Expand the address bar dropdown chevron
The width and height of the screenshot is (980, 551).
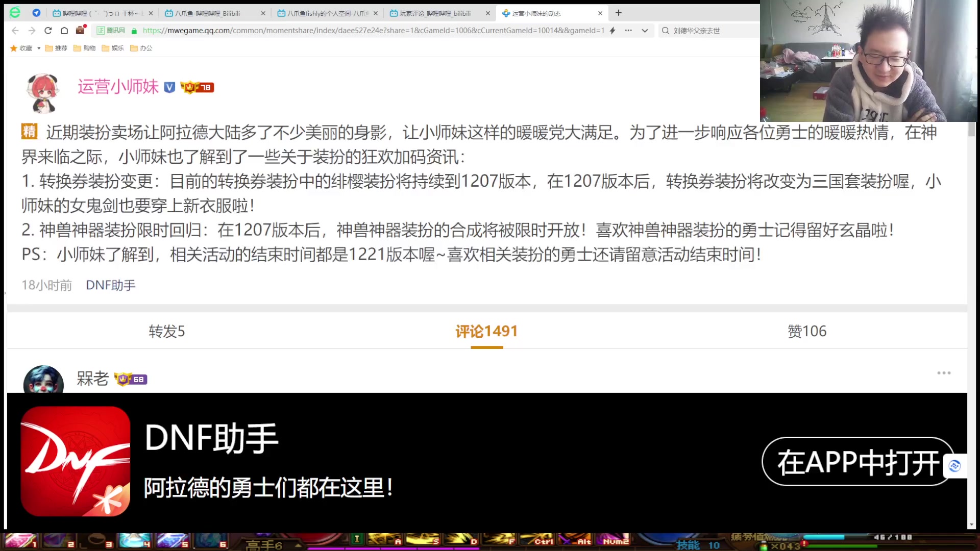[x=645, y=31]
